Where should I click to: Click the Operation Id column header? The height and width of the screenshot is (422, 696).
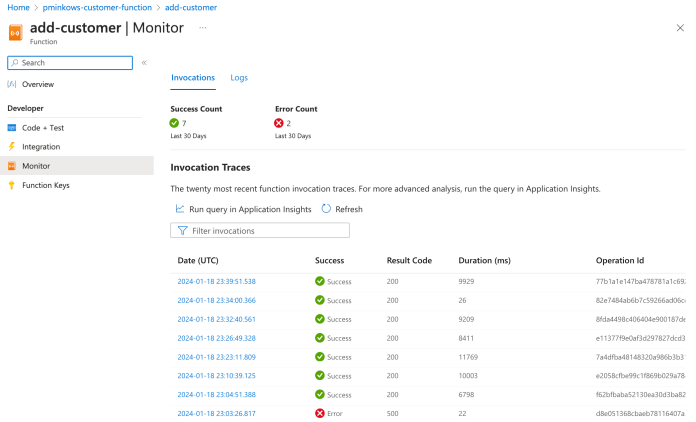pyautogui.click(x=620, y=260)
